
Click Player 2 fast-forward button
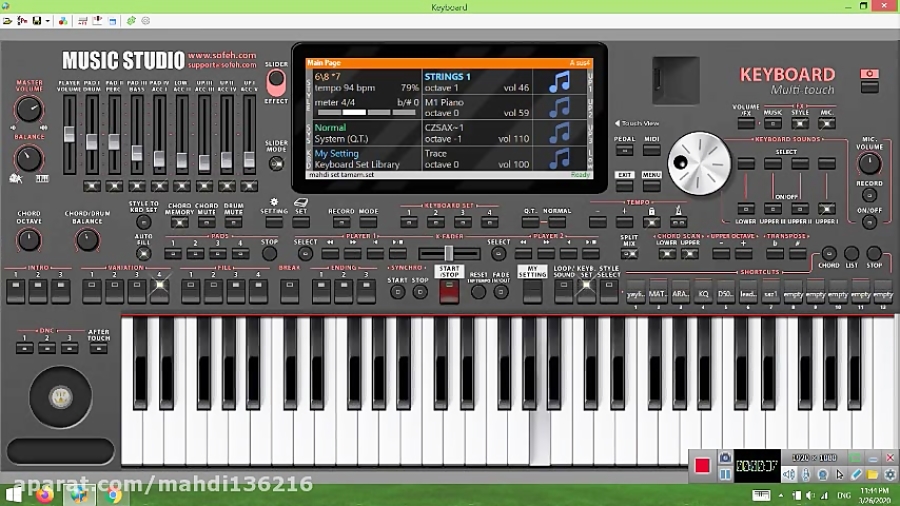coord(546,253)
